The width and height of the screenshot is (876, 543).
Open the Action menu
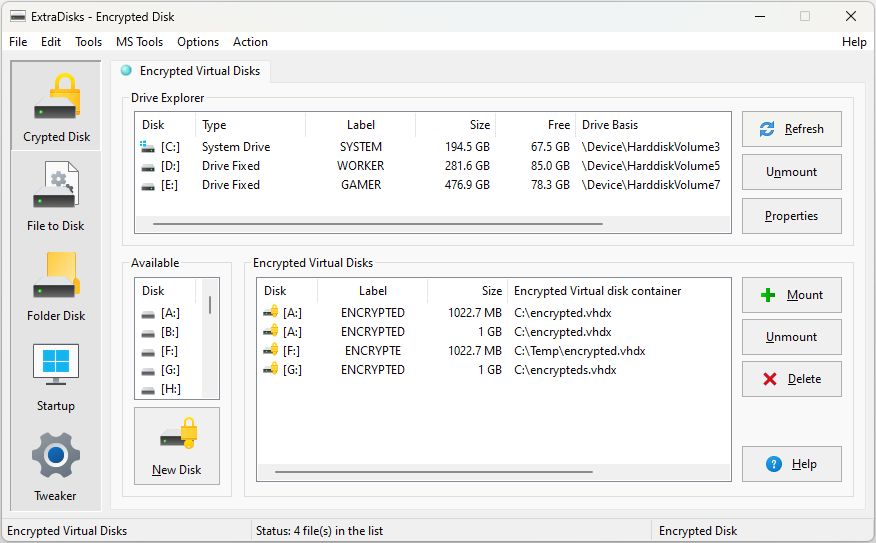point(250,42)
